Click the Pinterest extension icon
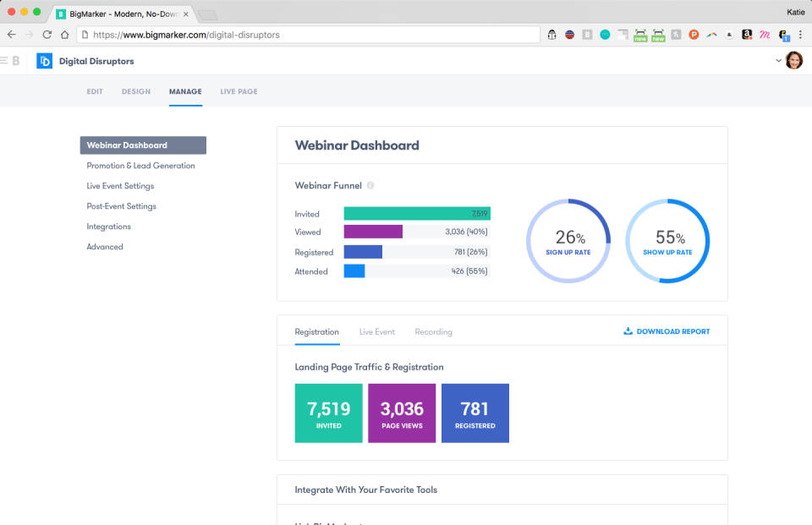This screenshot has width=812, height=525. (x=694, y=34)
